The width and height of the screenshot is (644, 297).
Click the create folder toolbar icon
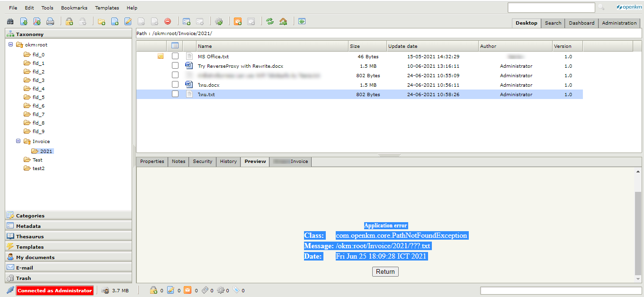(x=101, y=21)
